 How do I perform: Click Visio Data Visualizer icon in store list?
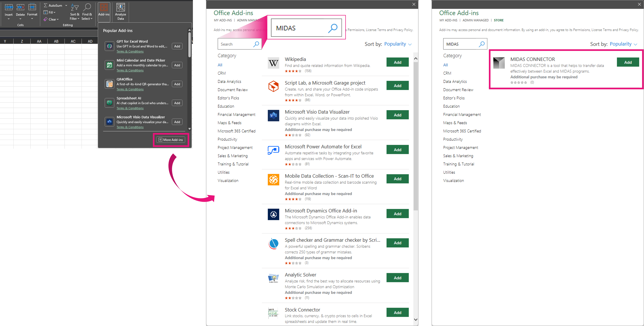pos(273,116)
